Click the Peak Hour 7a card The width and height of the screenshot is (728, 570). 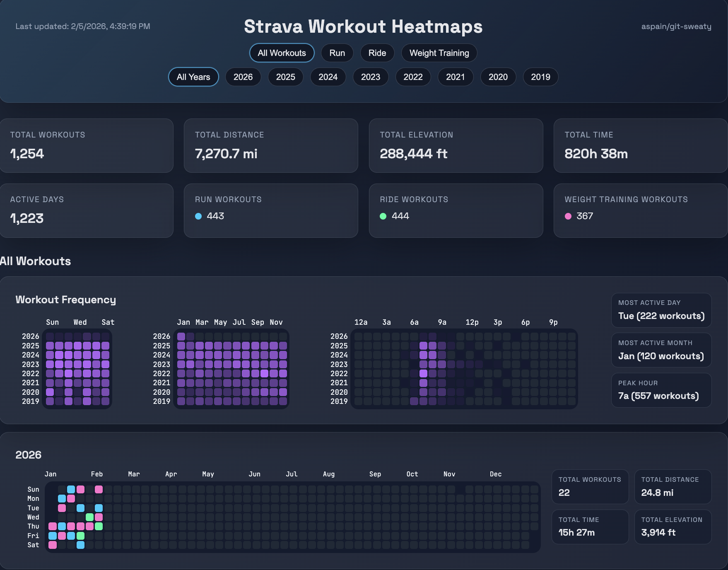pos(661,390)
